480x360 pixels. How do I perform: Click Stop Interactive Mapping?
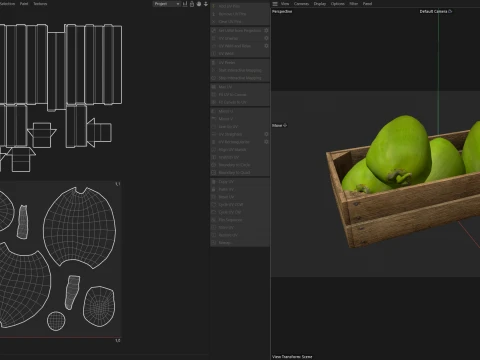(x=240, y=78)
